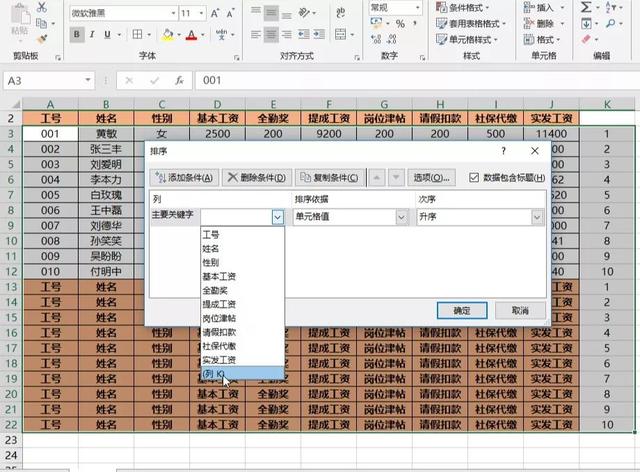Confirm sort with 确定 button

pyautogui.click(x=461, y=311)
